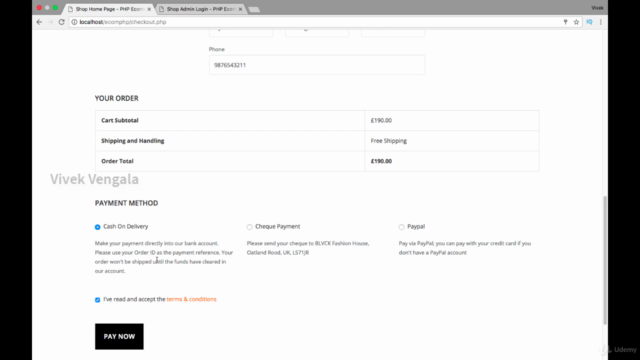Bookmark this page with the star icon

click(576, 22)
